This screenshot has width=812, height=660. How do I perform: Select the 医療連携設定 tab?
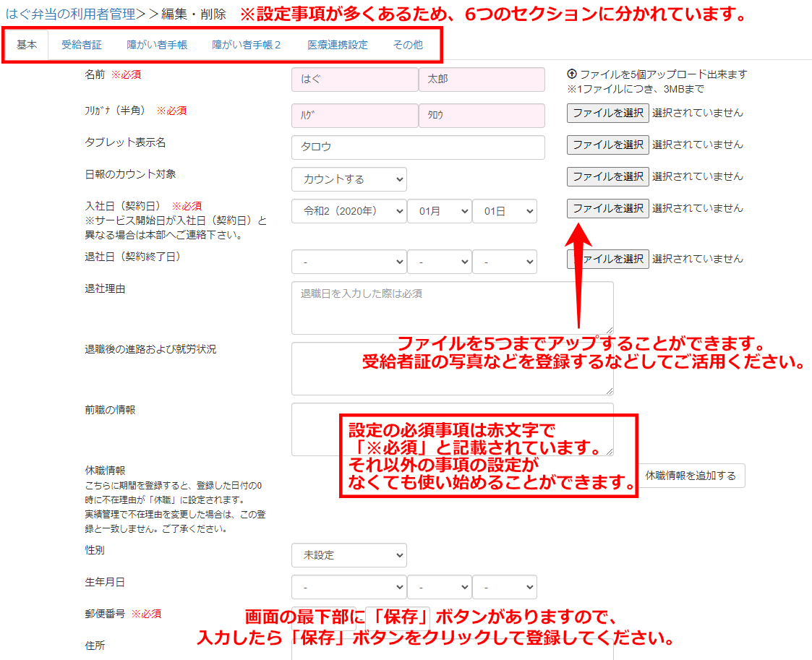(x=337, y=45)
